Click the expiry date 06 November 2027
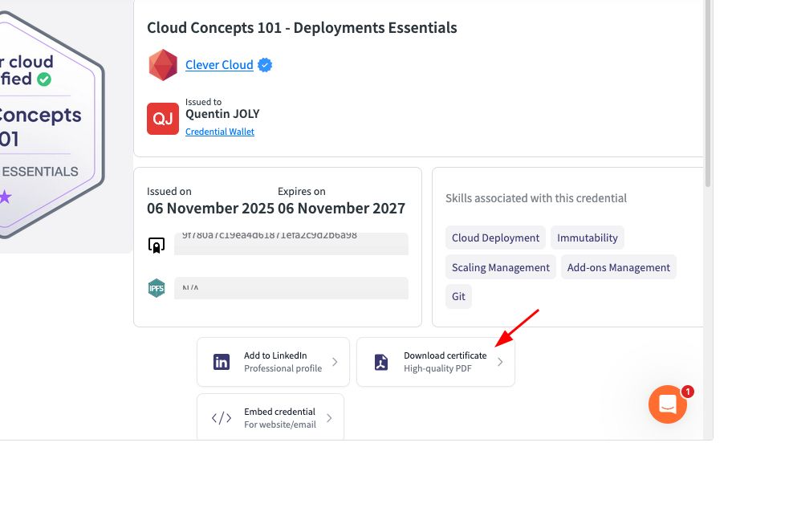Viewport: 793px width, 532px height. 341,209
